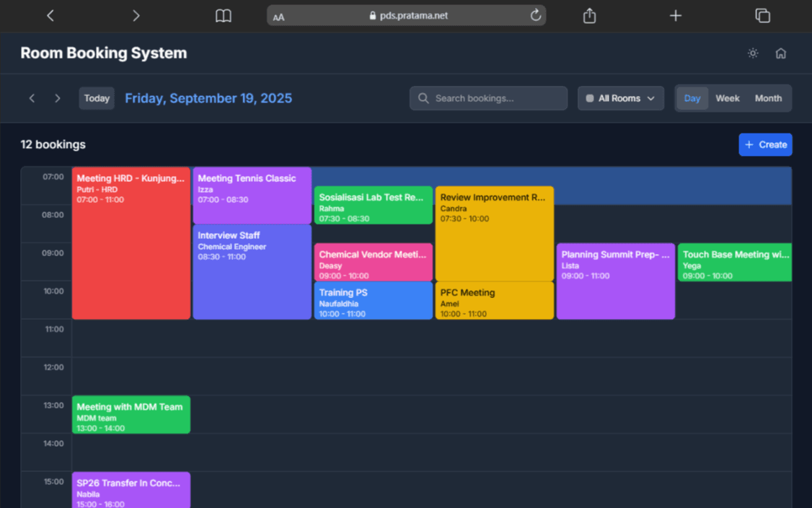Open SP26 Transfer In Conc... booking
Screen dimensions: 812x508
coord(131,490)
